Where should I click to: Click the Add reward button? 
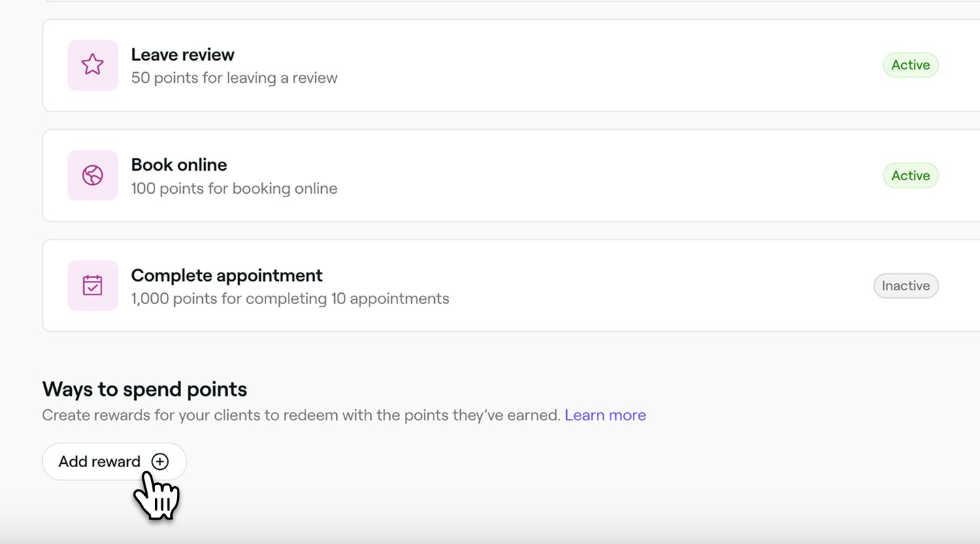coord(114,462)
